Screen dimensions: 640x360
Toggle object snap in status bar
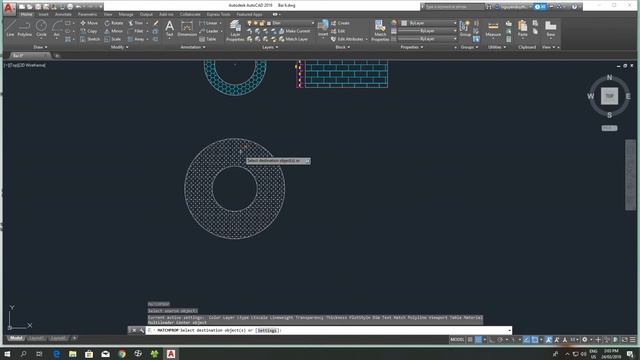point(535,340)
